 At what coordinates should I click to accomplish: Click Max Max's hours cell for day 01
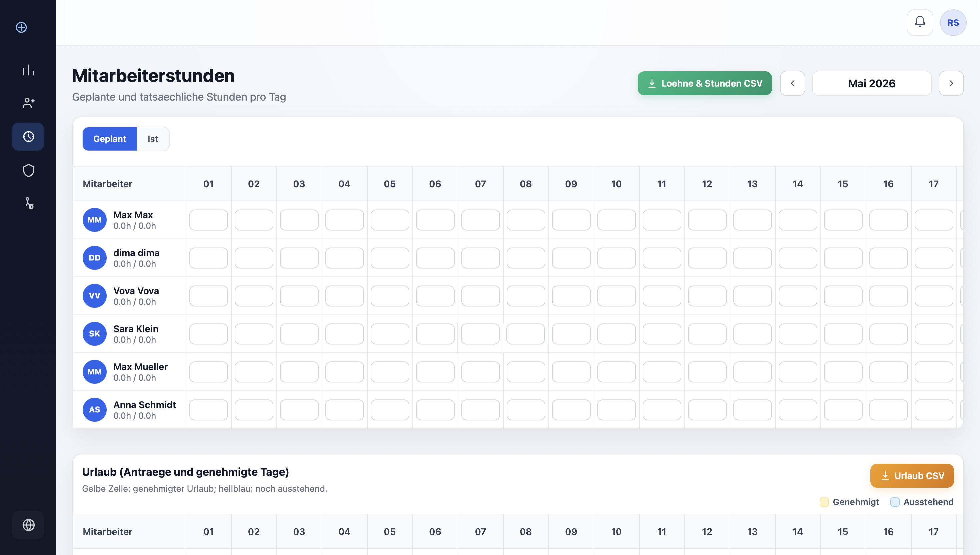tap(209, 220)
